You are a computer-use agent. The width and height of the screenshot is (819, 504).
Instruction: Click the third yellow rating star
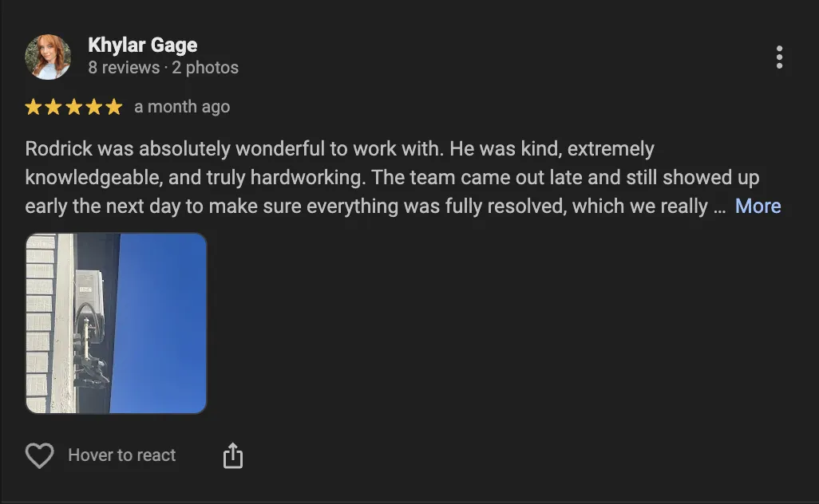73,107
